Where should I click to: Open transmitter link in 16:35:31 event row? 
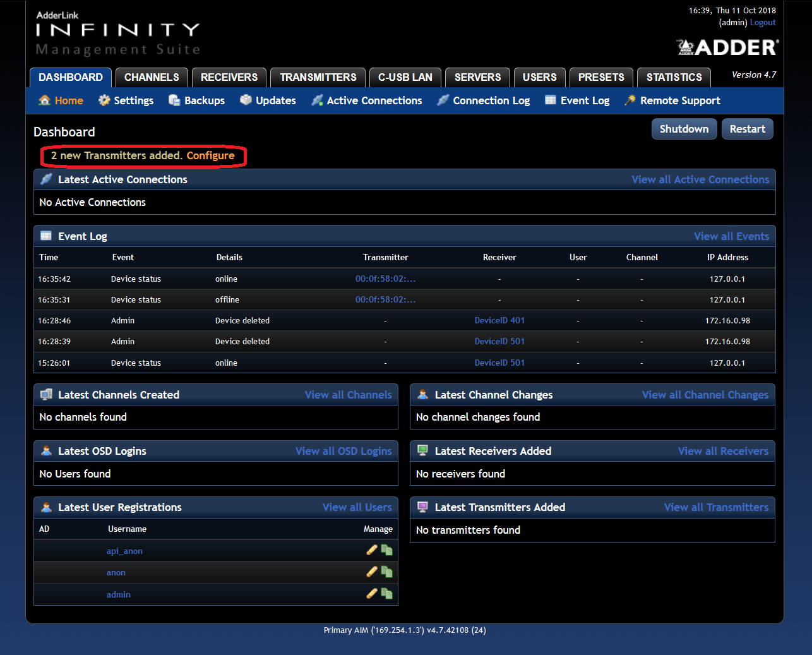385,299
